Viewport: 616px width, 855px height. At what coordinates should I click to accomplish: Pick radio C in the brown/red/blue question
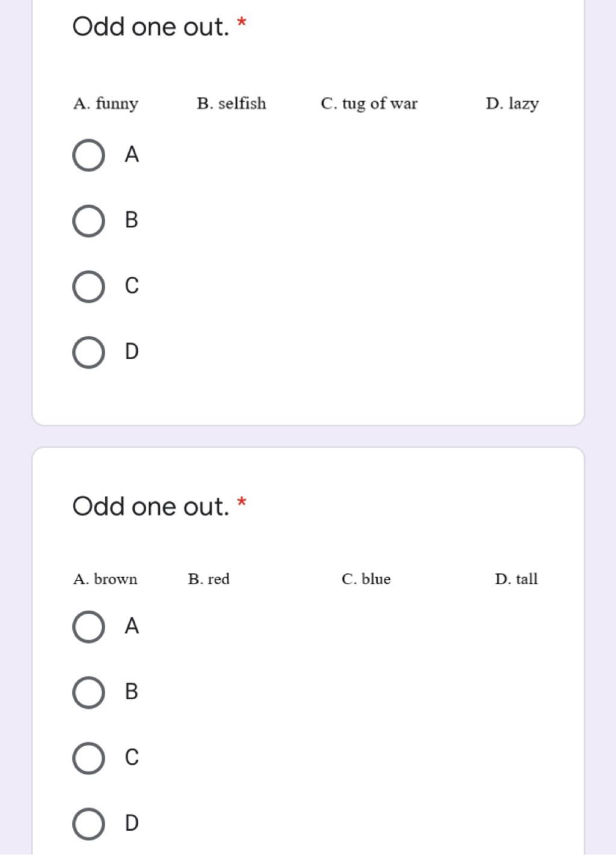88,758
